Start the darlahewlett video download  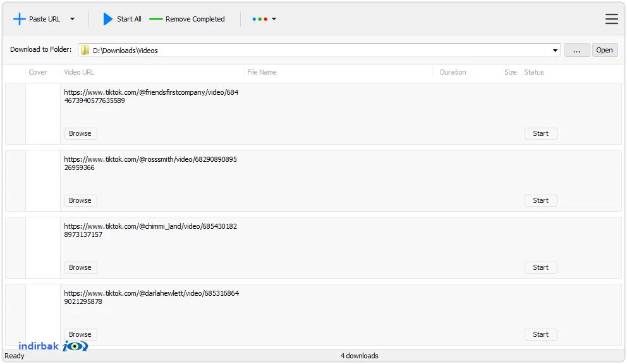[x=540, y=334]
